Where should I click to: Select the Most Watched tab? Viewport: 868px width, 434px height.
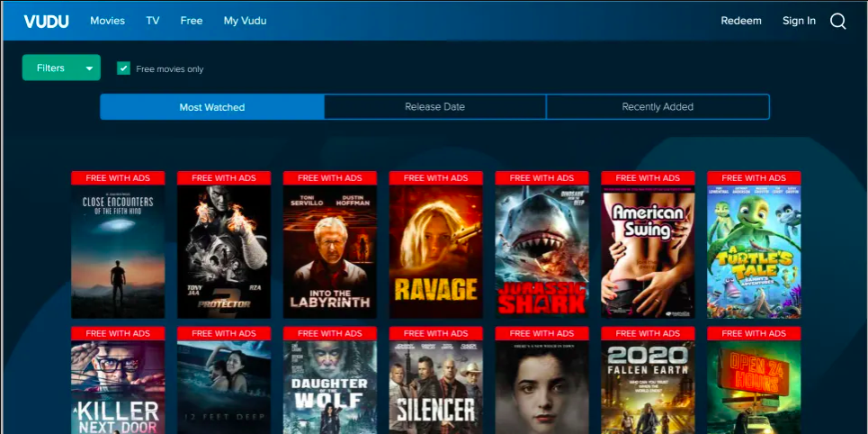click(x=212, y=107)
